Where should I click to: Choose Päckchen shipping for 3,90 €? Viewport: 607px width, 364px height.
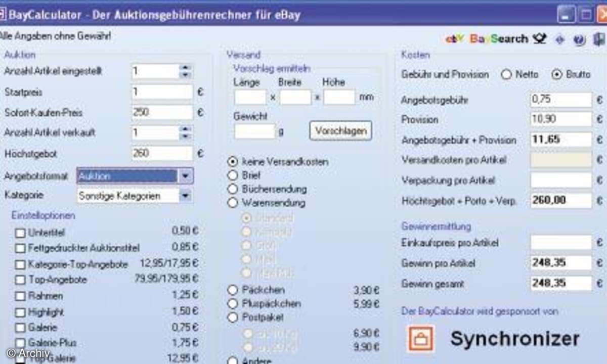pos(233,290)
